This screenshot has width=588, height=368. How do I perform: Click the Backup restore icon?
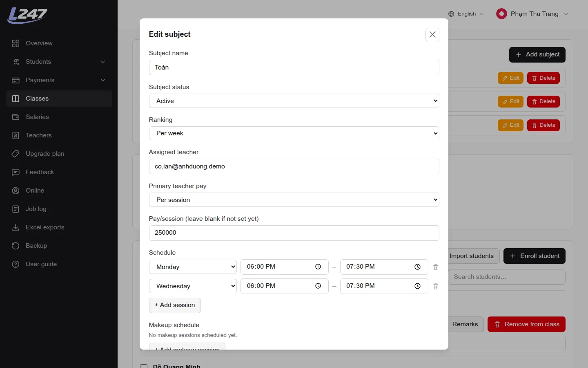pyautogui.click(x=16, y=246)
